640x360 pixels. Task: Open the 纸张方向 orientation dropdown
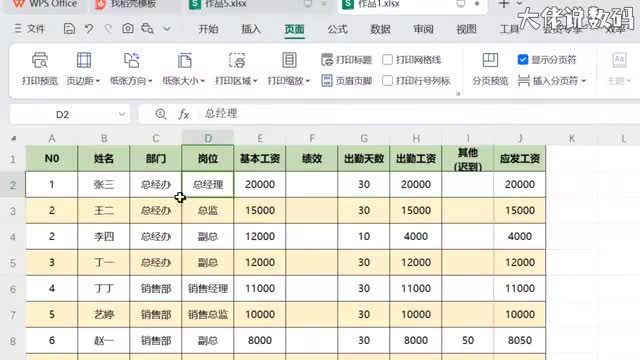(x=131, y=69)
